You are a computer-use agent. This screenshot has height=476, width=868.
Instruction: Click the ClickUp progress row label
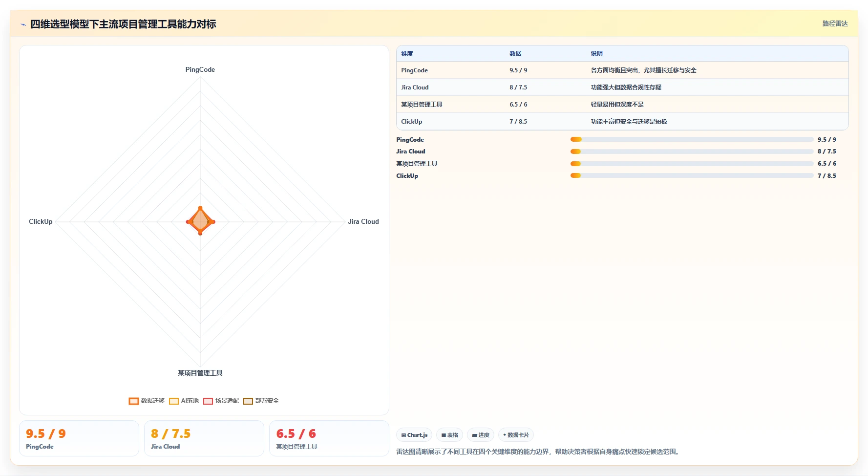point(407,176)
